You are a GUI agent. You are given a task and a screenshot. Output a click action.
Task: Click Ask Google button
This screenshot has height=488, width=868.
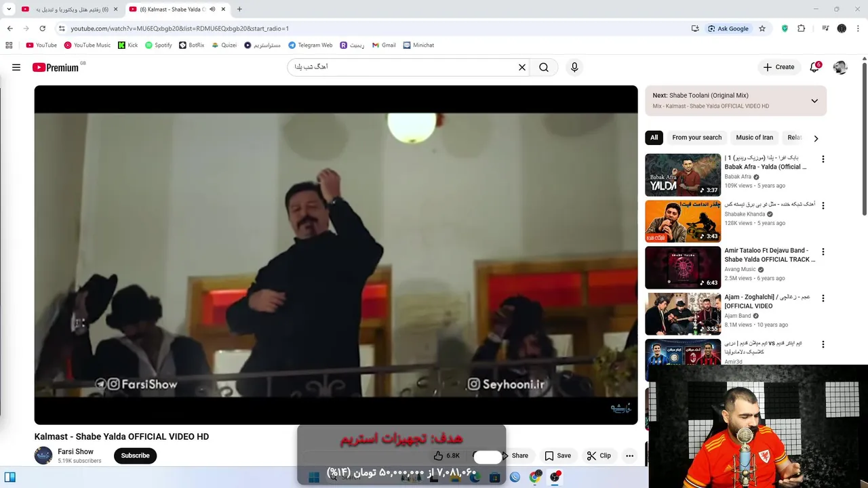coord(728,28)
